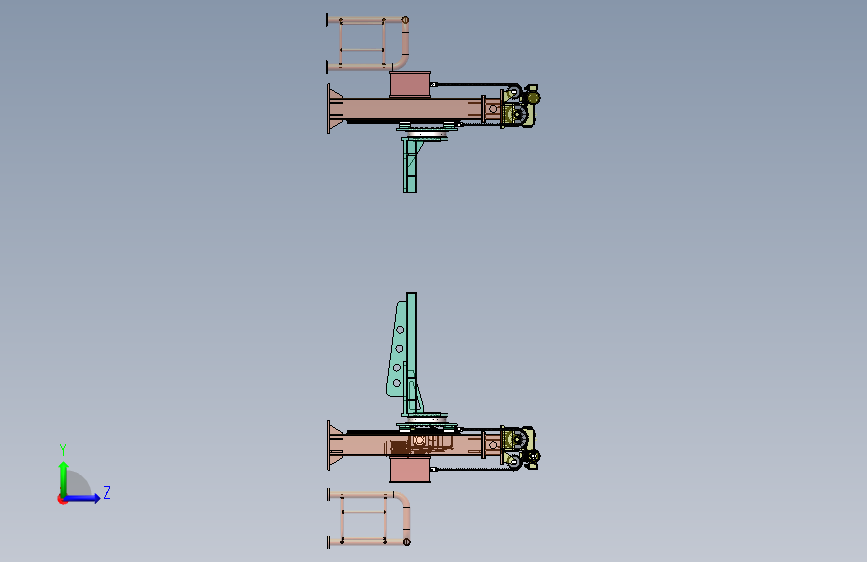Select the teal gusset plate with four holes
The image size is (867, 562).
(x=396, y=350)
